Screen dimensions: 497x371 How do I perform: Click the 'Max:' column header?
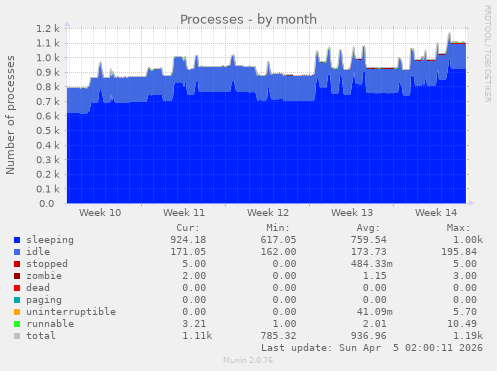coord(458,228)
